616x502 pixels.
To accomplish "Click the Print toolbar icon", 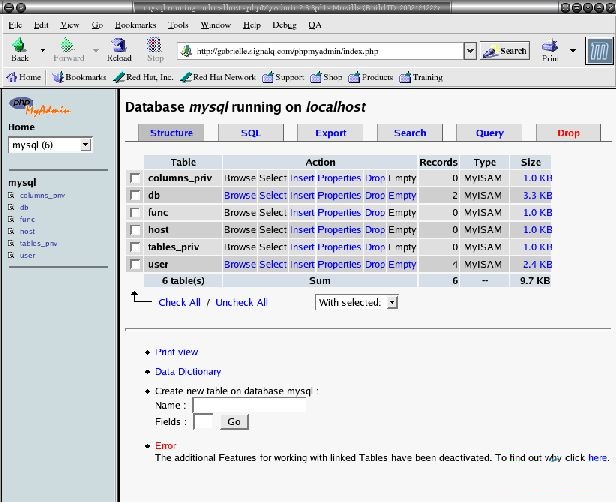I will 550,50.
